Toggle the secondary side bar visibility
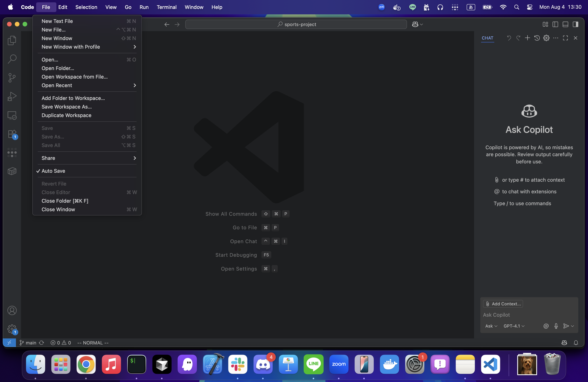Screen dimensions: 588x382 click(x=576, y=24)
